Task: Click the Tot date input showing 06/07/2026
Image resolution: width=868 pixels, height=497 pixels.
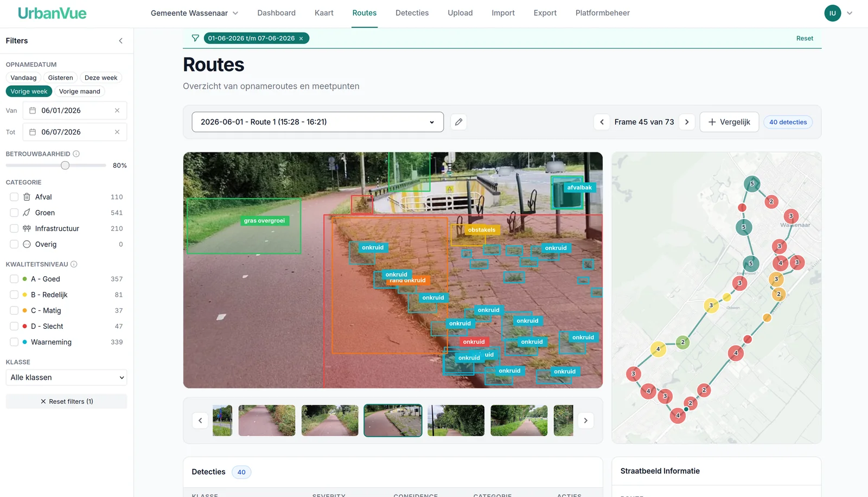Action: click(75, 132)
